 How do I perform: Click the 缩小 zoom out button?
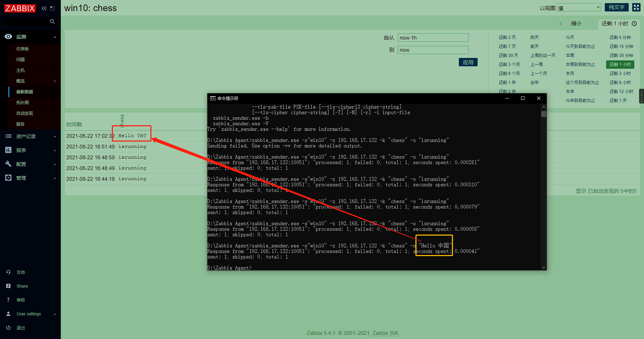(576, 24)
